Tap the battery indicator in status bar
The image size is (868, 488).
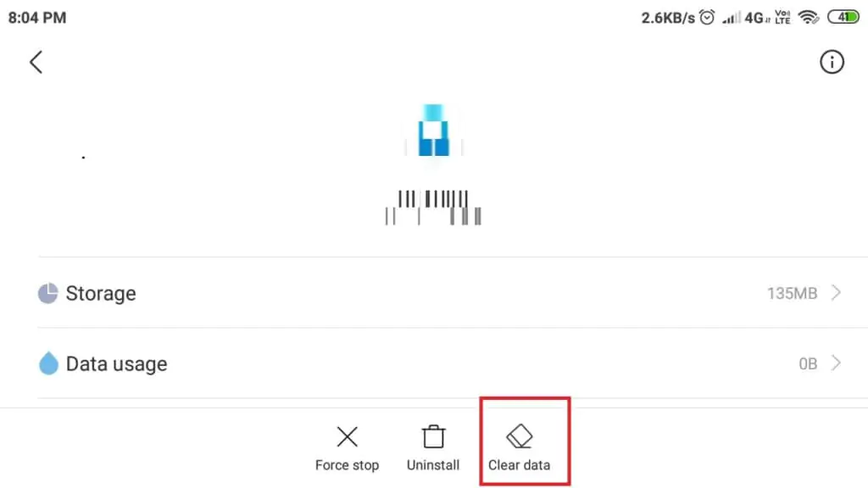[x=843, y=17]
